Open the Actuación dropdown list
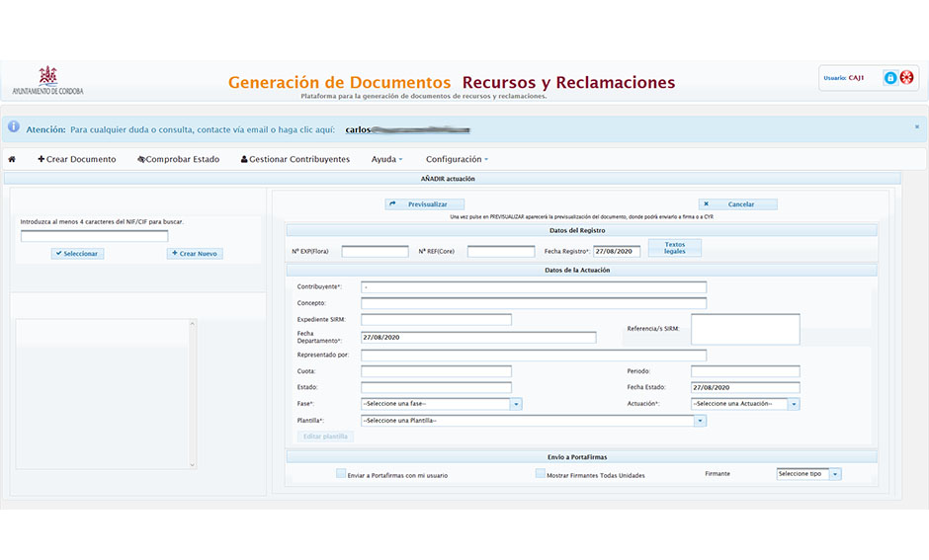The height and width of the screenshot is (560, 929). pos(794,404)
